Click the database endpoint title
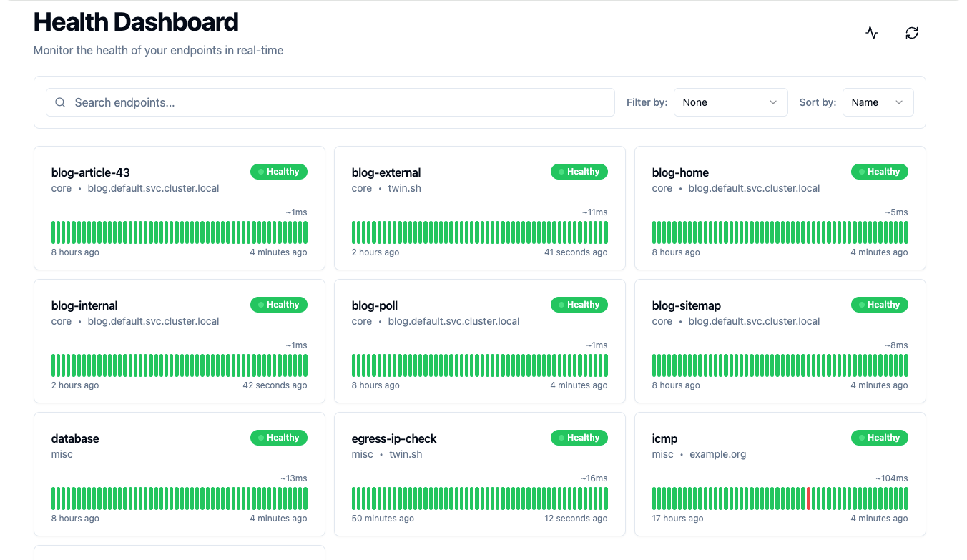Viewport: 967px width, 560px height. (75, 438)
